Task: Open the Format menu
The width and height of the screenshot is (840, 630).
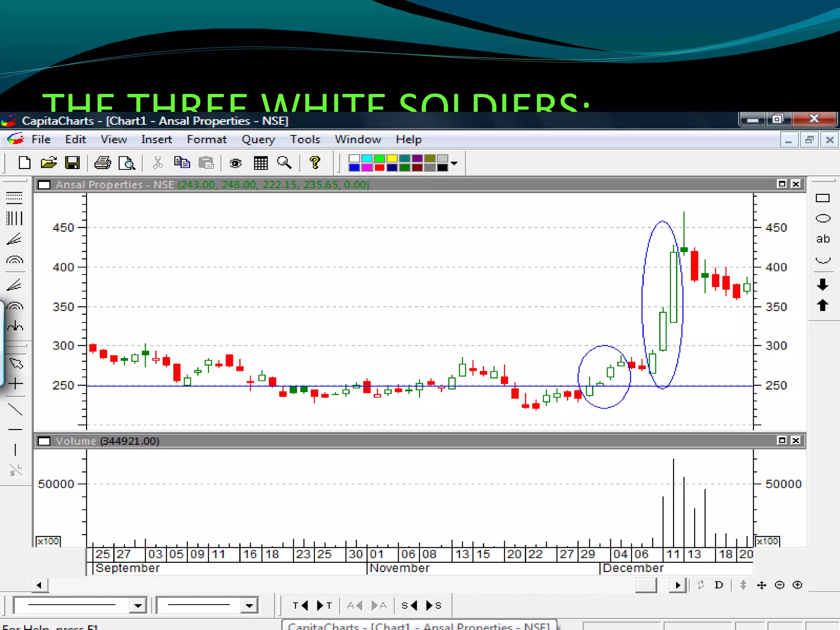Action: (x=207, y=140)
